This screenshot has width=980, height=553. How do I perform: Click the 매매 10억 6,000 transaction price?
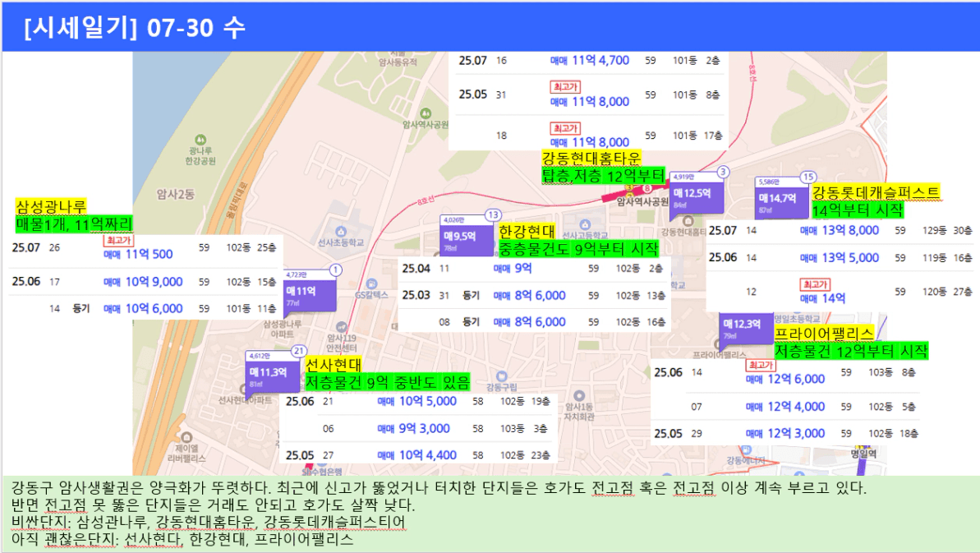143,308
